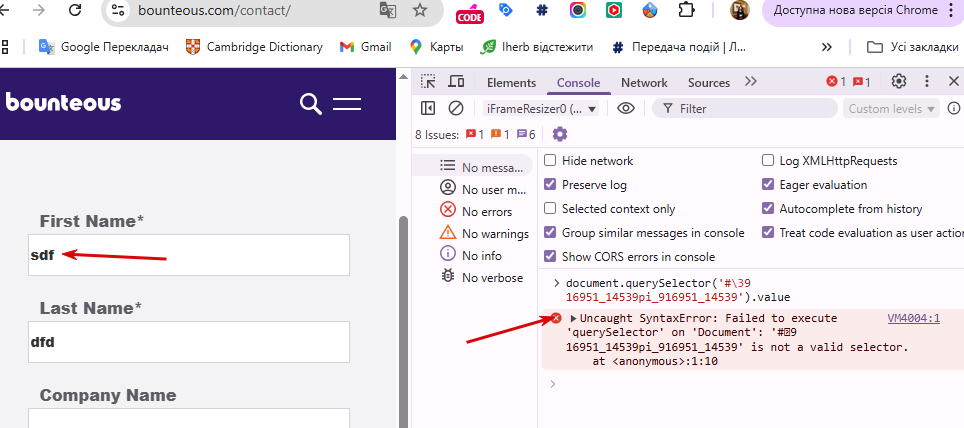Open the blue-orange circle extension icon
Screen dimensions: 964x428
650,10
